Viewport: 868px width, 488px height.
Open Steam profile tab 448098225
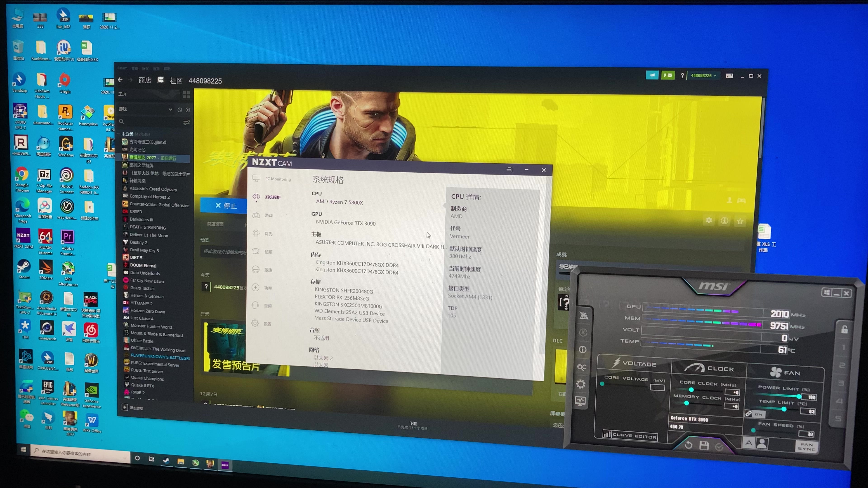click(205, 81)
